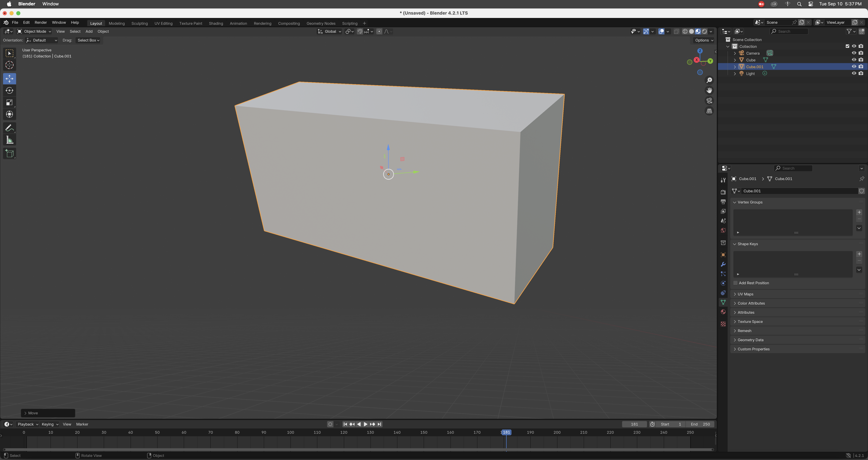Expand the Camera item in outliner
868x460 pixels.
(735, 53)
